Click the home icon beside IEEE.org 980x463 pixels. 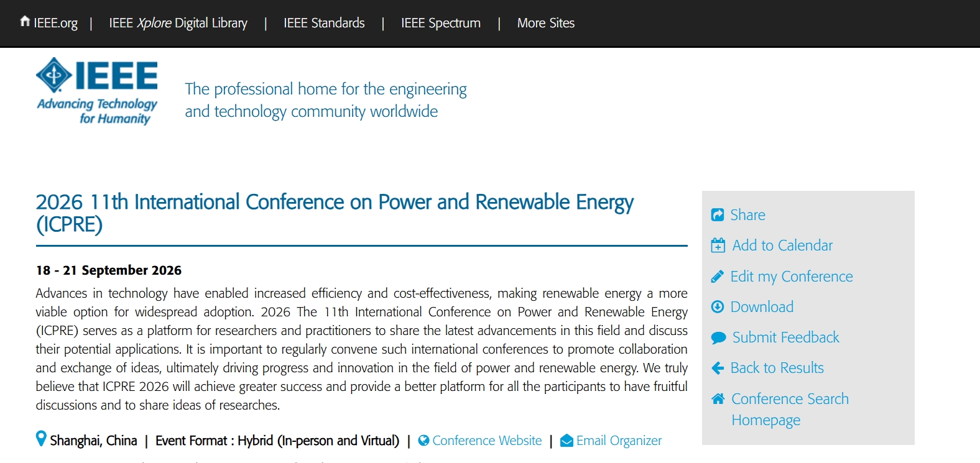tap(25, 22)
